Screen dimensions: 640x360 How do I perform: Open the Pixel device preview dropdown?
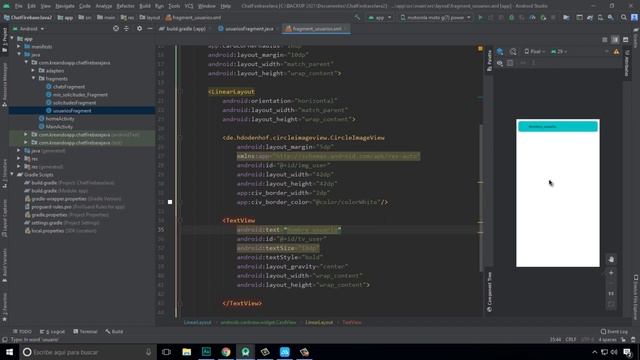coord(535,52)
